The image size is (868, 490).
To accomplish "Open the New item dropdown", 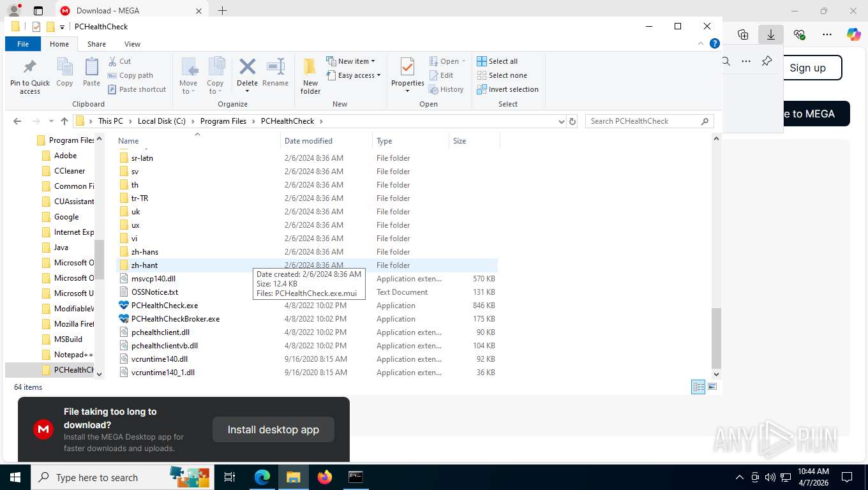I will pos(350,61).
